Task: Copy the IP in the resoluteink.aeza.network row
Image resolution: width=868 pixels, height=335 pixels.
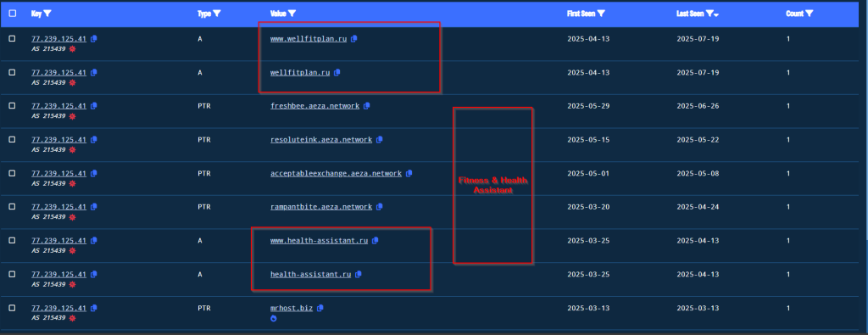Action: point(93,140)
